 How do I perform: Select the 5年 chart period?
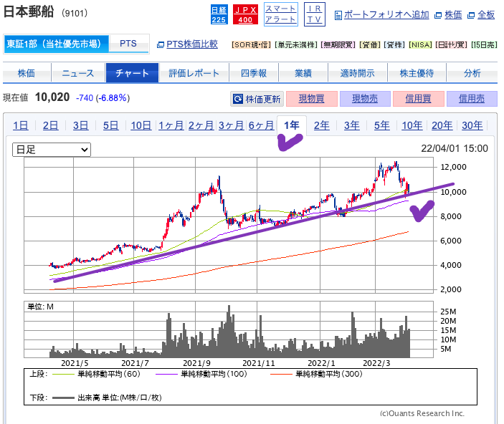[382, 125]
